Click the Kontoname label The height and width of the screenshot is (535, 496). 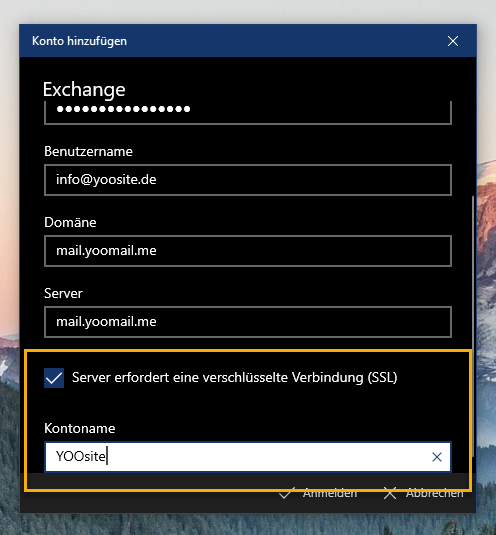(80, 429)
